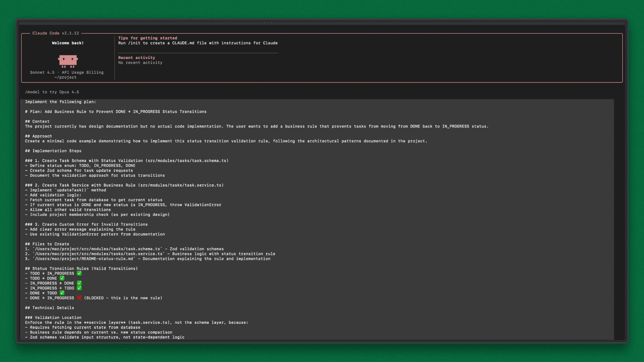
Task: Click the green checkmark for TODO → DONE
Action: pyautogui.click(x=62, y=278)
